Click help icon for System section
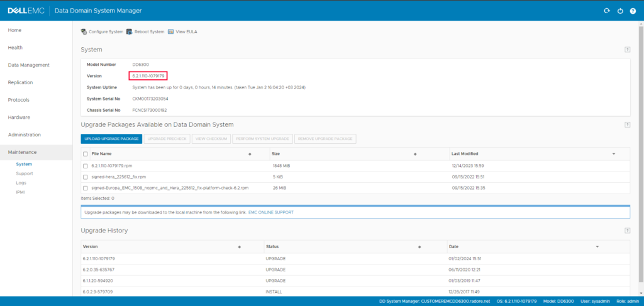The height and width of the screenshot is (306, 644). (x=627, y=49)
